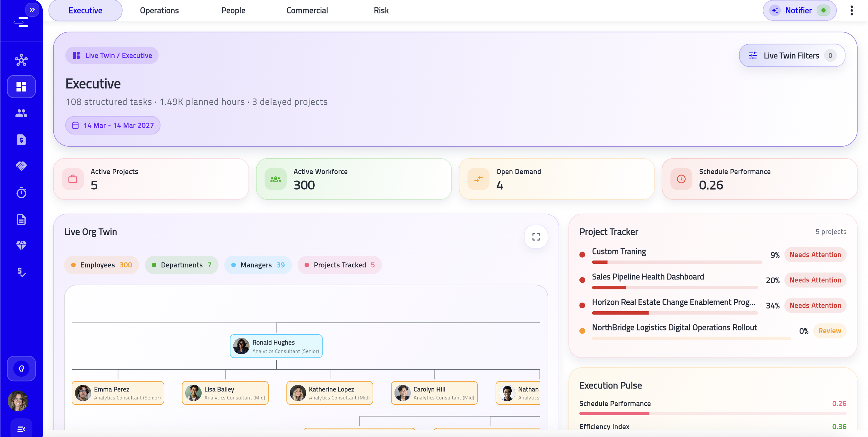Toggle the Notifier status switch
This screenshot has height=437, width=868.
pos(824,11)
